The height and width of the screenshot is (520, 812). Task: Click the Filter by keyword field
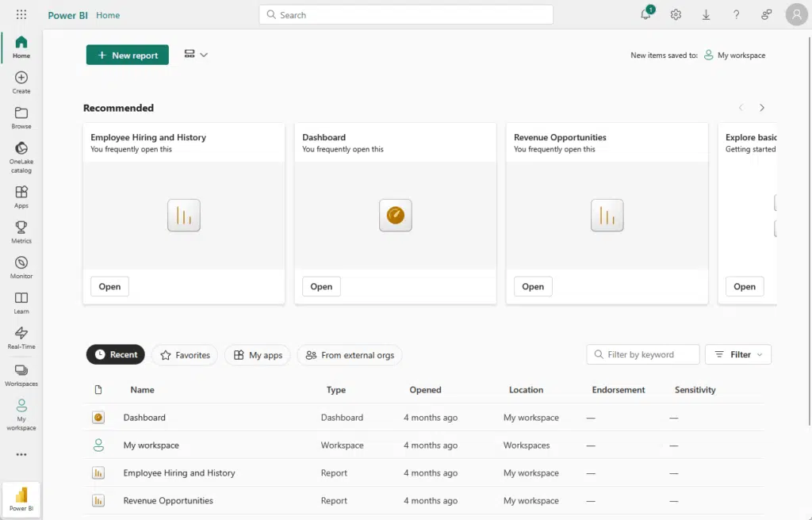pyautogui.click(x=643, y=354)
